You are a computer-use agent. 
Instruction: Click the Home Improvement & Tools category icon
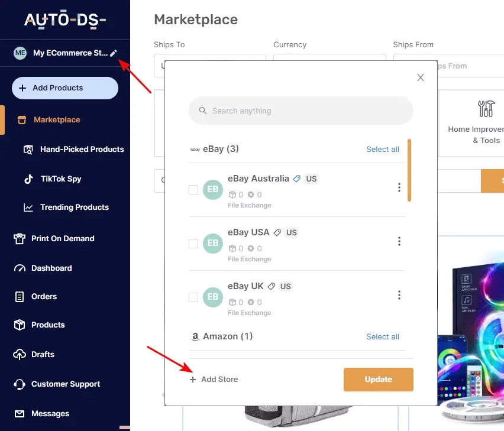coord(486,109)
